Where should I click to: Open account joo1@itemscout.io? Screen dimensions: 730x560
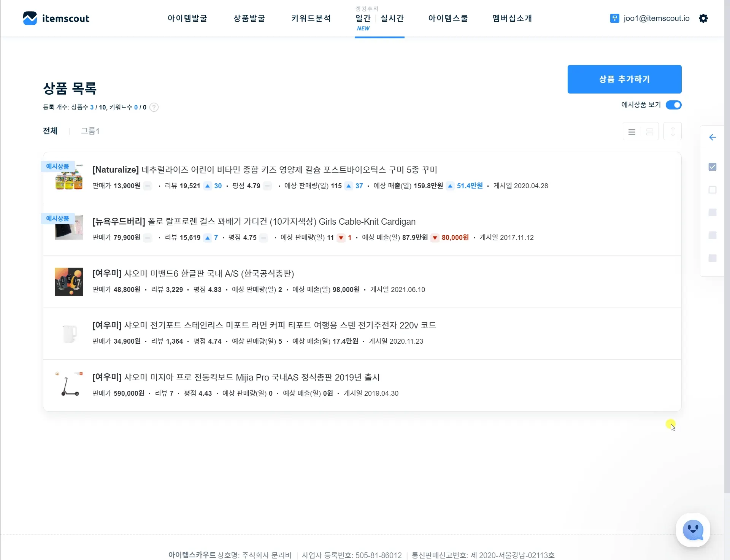coord(656,18)
